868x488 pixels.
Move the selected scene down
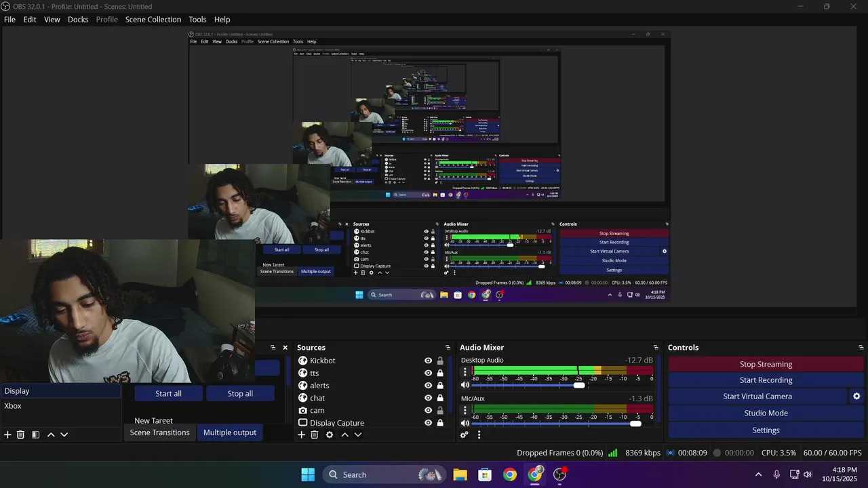pyautogui.click(x=64, y=434)
